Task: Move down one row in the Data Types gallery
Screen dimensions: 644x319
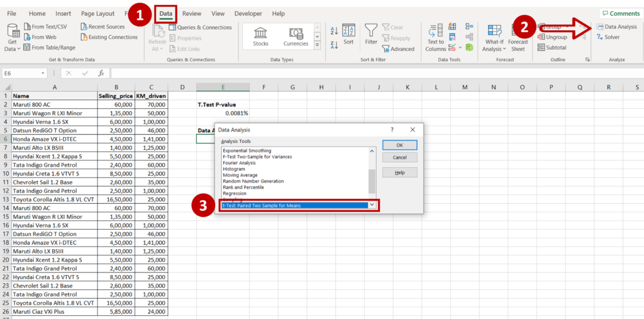Action: (317, 36)
